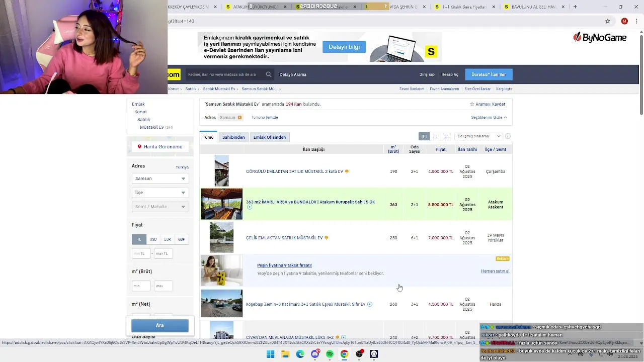Image resolution: width=644 pixels, height=362 pixels.
Task: Click Konut category in sidebar tree
Action: (x=141, y=112)
